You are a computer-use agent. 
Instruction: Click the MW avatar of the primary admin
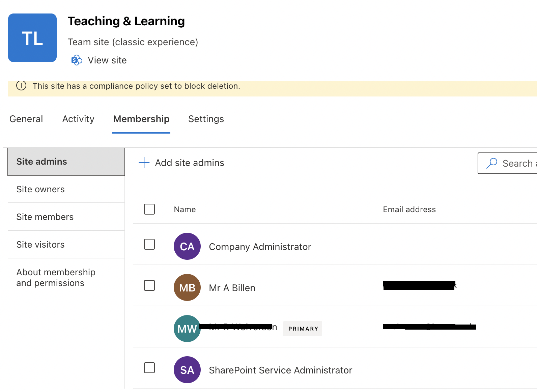[187, 329]
